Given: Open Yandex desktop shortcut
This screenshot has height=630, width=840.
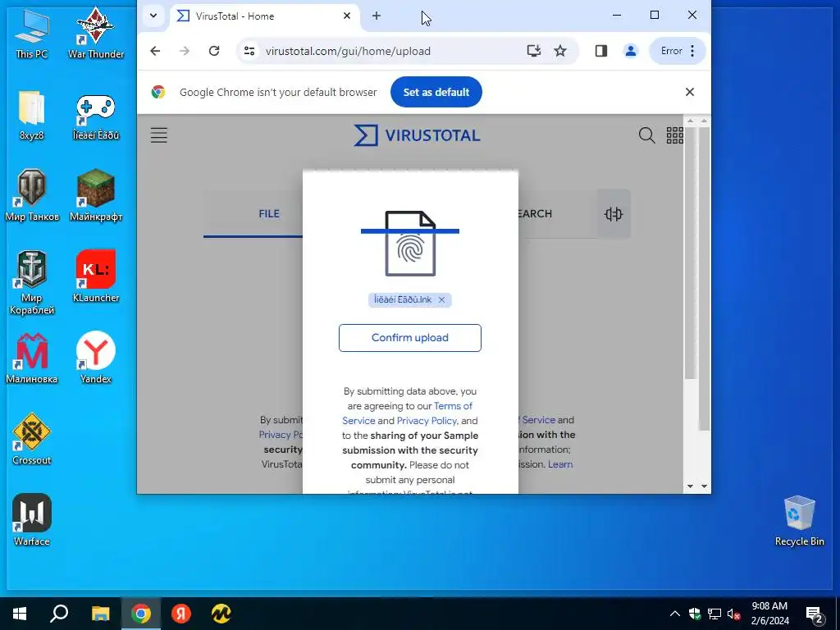Looking at the screenshot, I should pyautogui.click(x=96, y=358).
